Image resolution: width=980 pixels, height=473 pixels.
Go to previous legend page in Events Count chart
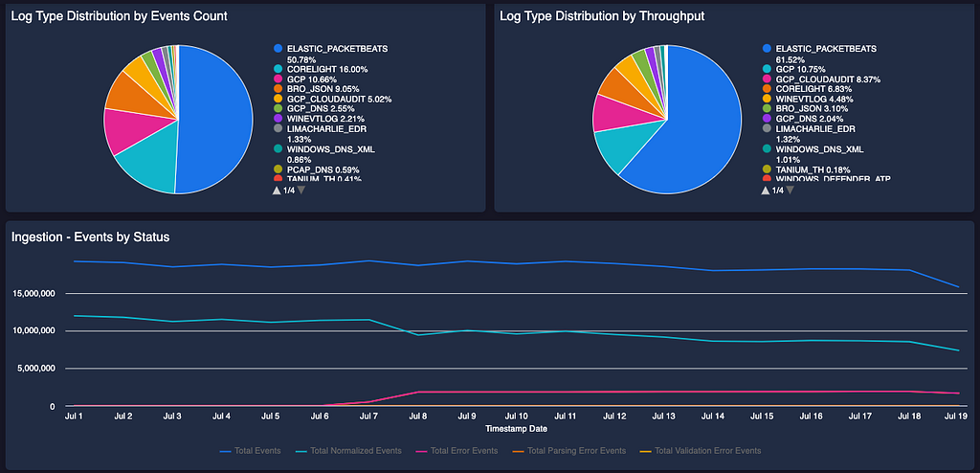tap(277, 191)
